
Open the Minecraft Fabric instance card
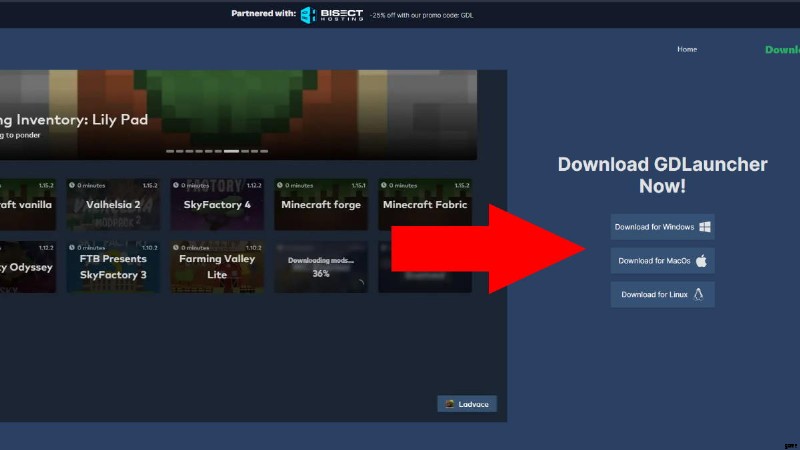(x=425, y=205)
